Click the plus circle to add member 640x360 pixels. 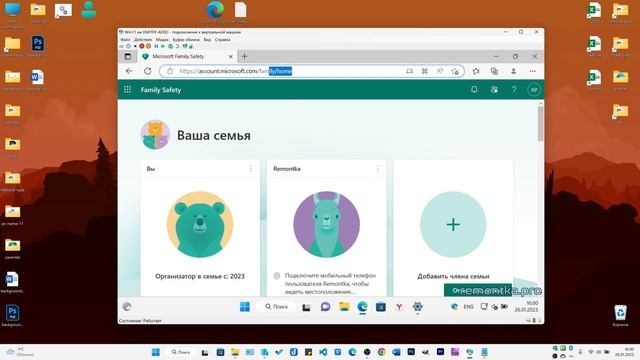coord(453,224)
